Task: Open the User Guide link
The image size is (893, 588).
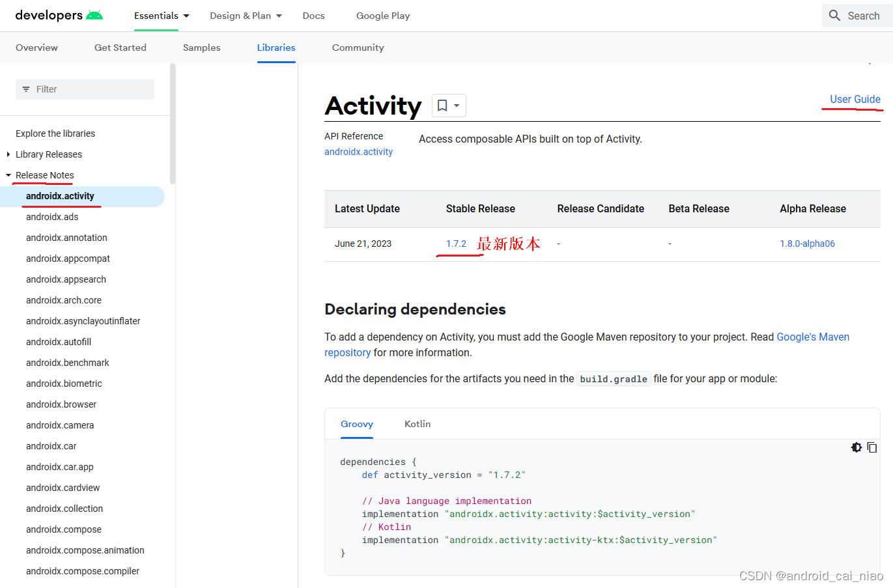Action: [x=855, y=99]
